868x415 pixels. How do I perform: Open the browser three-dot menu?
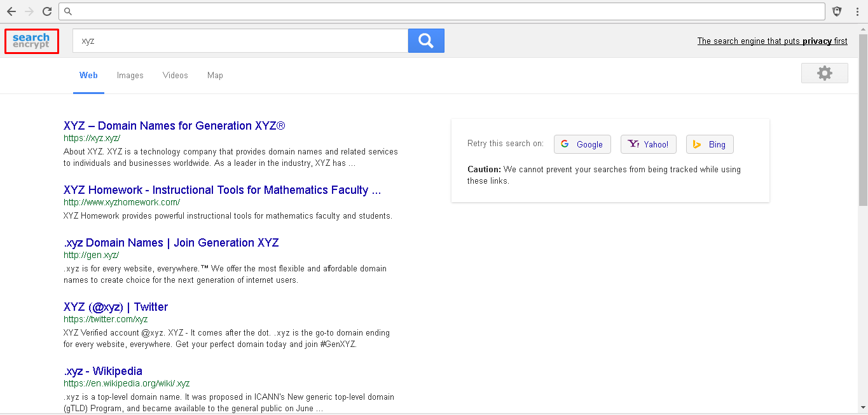click(858, 11)
